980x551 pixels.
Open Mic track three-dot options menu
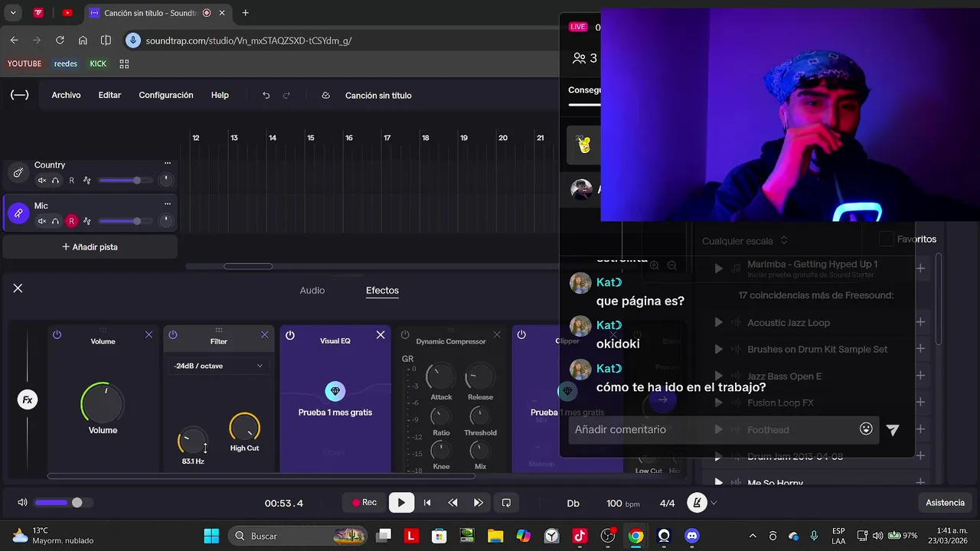click(168, 204)
